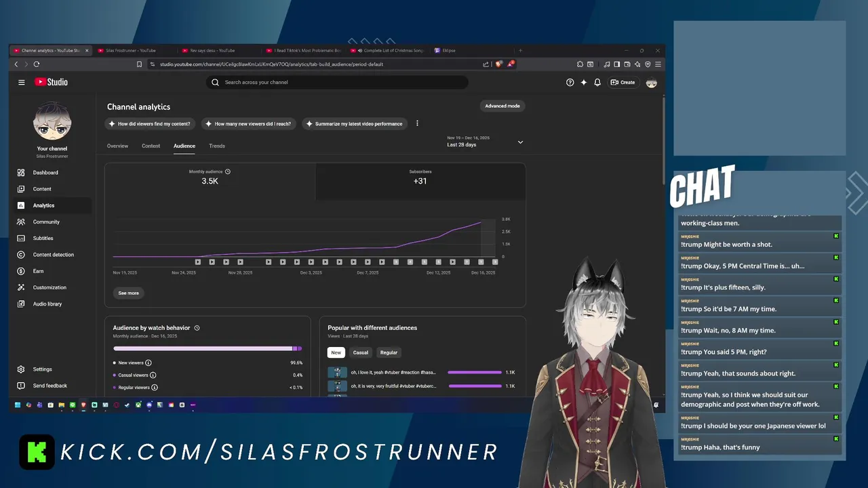Open Community in the sidebar
Screen dimensions: 868x488
coord(52,222)
